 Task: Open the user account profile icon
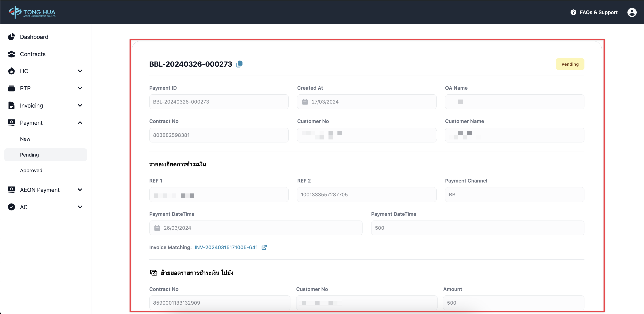click(x=632, y=12)
